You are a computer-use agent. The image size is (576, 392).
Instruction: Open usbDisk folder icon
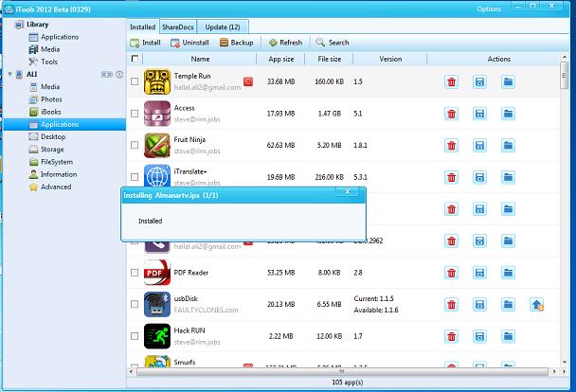click(508, 304)
